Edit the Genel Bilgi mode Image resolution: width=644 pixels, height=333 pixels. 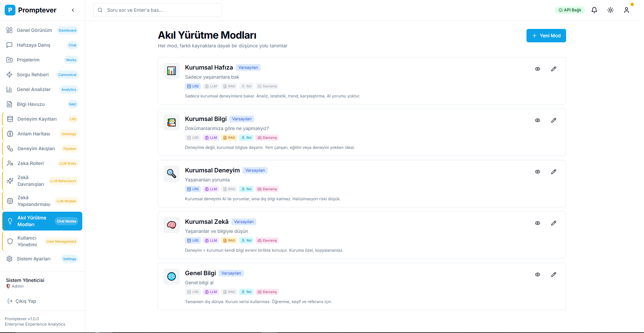[x=553, y=275]
